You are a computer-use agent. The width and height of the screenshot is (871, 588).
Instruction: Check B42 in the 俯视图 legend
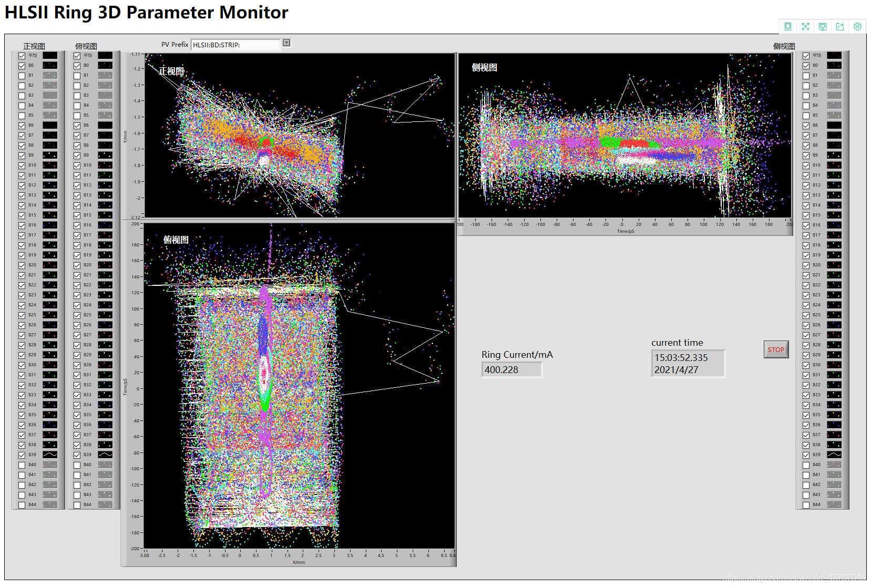click(77, 485)
